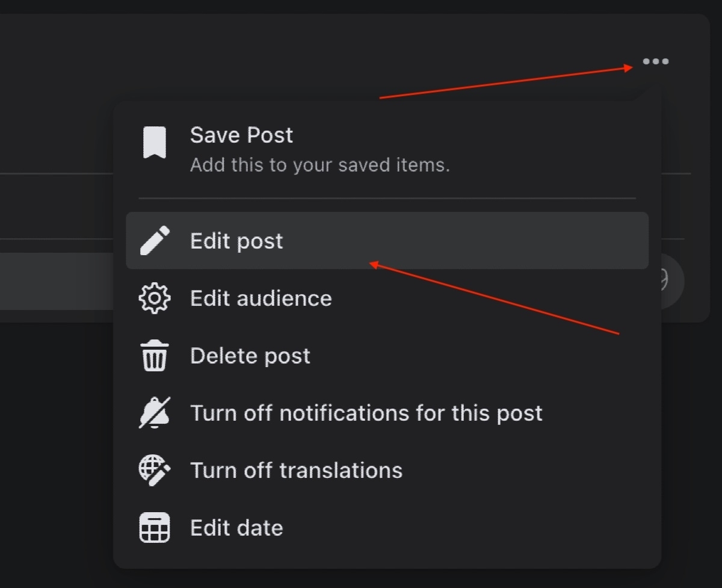Click the trash can icon

tap(155, 356)
